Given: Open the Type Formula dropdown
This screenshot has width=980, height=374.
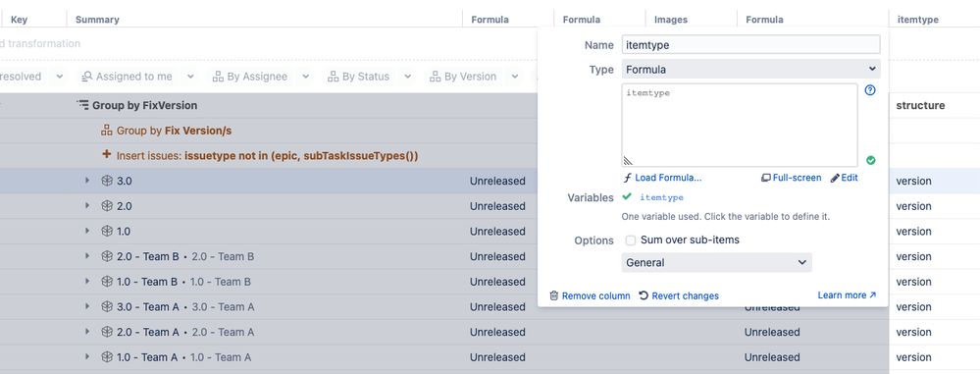Looking at the screenshot, I should click(x=750, y=70).
